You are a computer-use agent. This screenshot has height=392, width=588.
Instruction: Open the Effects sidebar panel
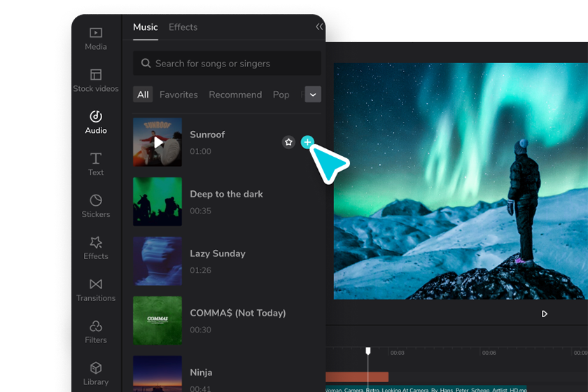tap(96, 248)
